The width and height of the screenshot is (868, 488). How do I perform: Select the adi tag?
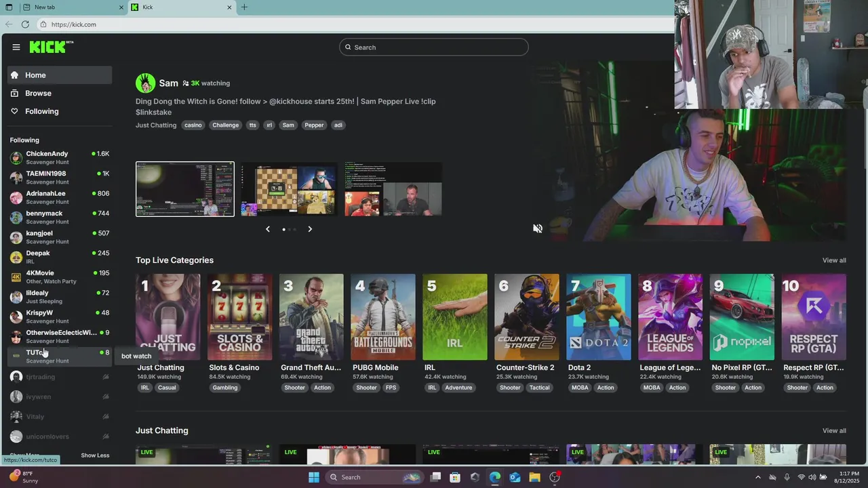[x=338, y=125]
